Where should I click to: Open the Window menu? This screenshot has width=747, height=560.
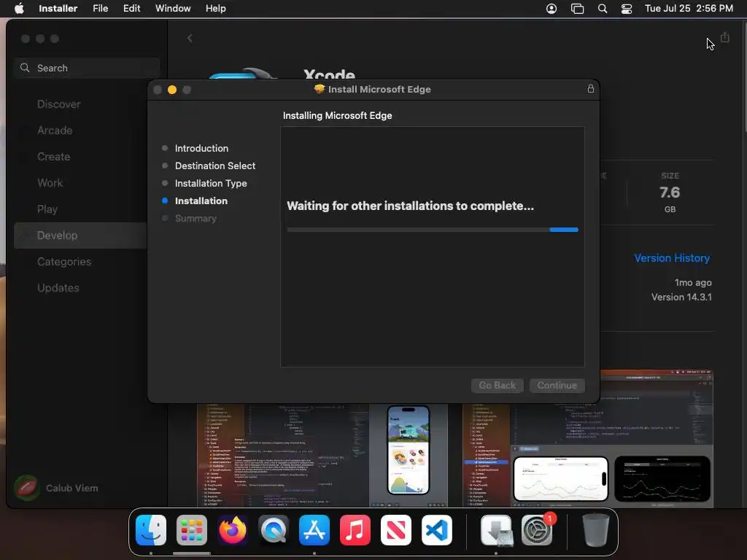[173, 9]
